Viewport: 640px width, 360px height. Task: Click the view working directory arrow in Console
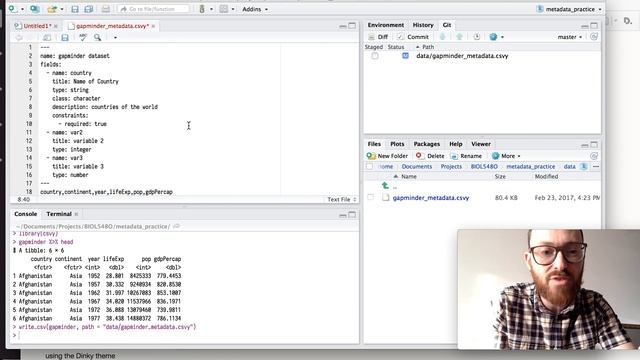click(176, 226)
